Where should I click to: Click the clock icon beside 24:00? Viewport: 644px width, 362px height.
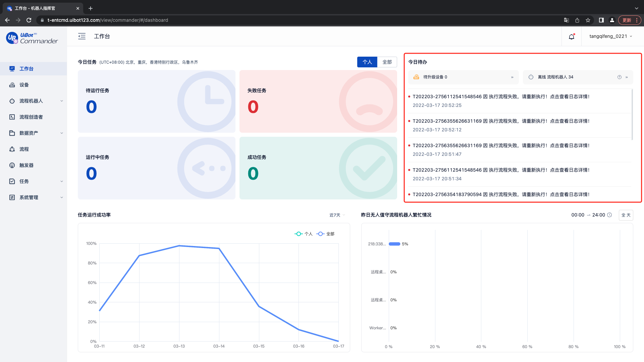[609, 215]
